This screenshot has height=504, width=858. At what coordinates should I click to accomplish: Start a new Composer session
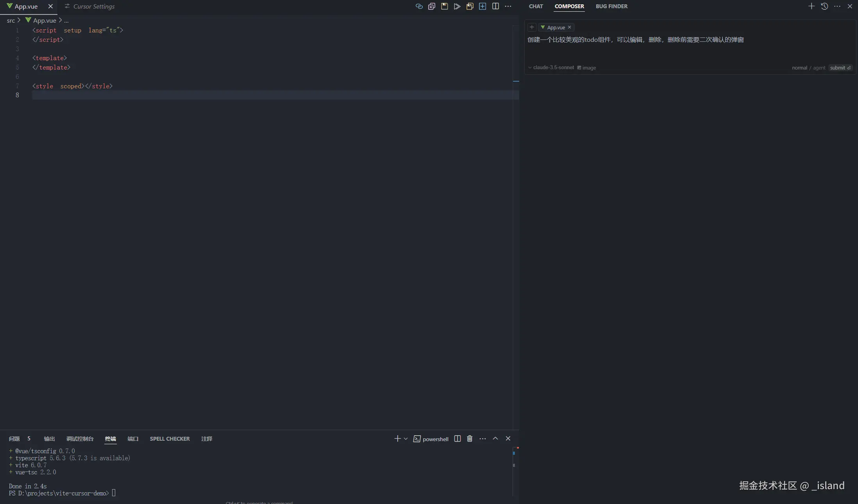click(x=811, y=6)
